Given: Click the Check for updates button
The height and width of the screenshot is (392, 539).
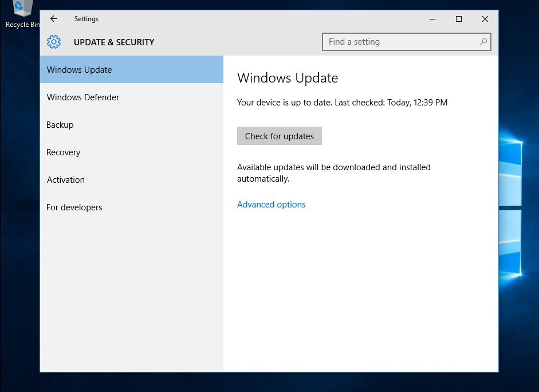Looking at the screenshot, I should [x=280, y=136].
